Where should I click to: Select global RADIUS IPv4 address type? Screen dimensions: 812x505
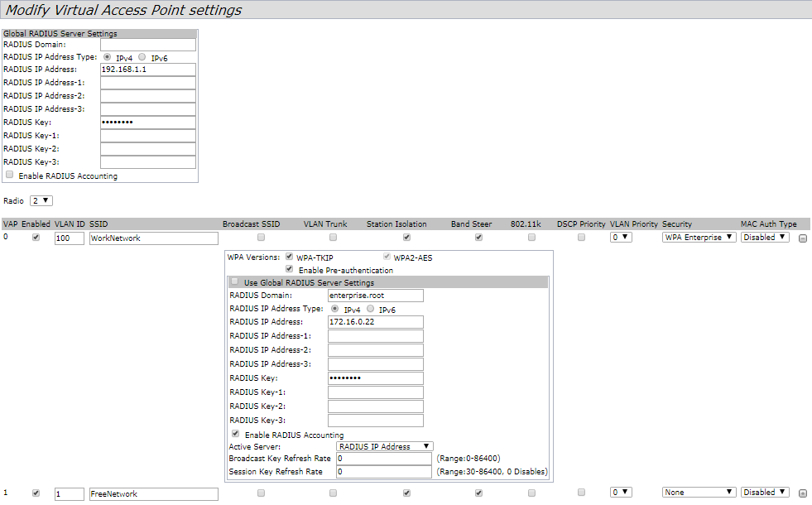pyautogui.click(x=108, y=57)
